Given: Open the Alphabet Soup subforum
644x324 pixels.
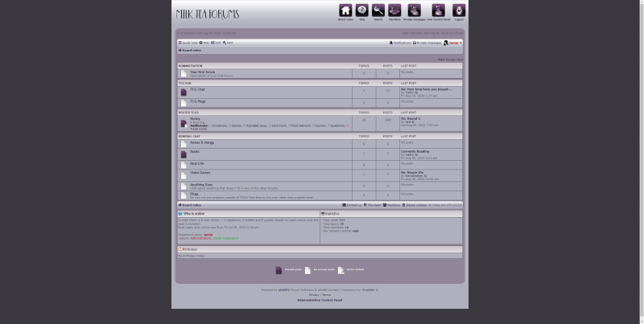Looking at the screenshot, I should pyautogui.click(x=257, y=125).
